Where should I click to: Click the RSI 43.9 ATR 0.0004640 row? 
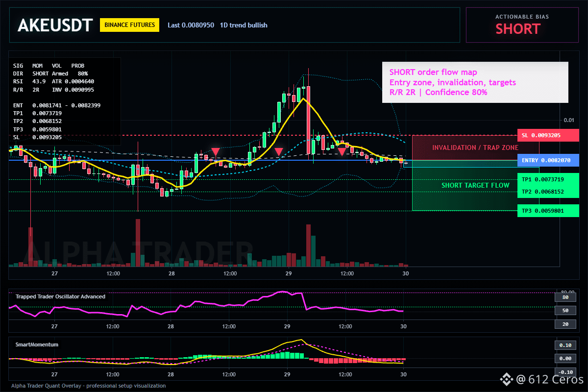[54, 81]
